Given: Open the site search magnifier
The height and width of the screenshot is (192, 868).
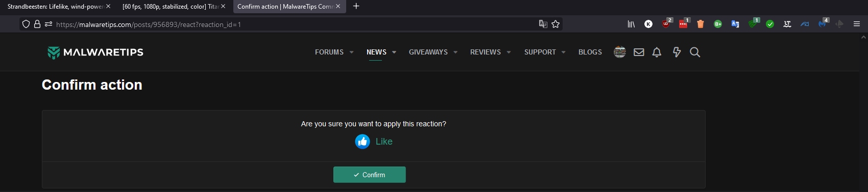Looking at the screenshot, I should pyautogui.click(x=695, y=52).
